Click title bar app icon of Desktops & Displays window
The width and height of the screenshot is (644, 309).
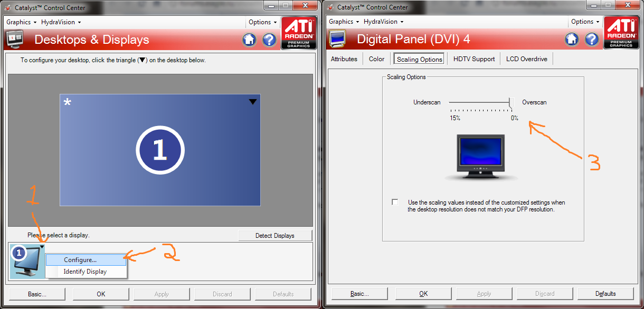[x=9, y=7]
